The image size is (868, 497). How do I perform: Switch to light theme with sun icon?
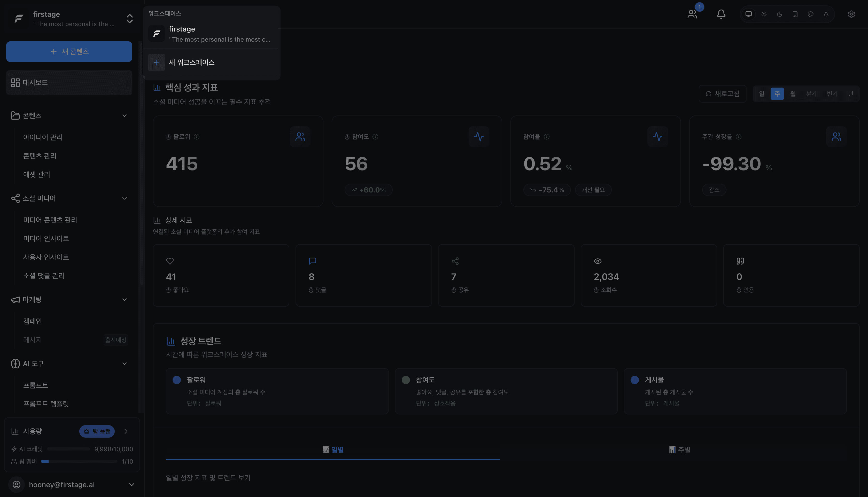764,14
